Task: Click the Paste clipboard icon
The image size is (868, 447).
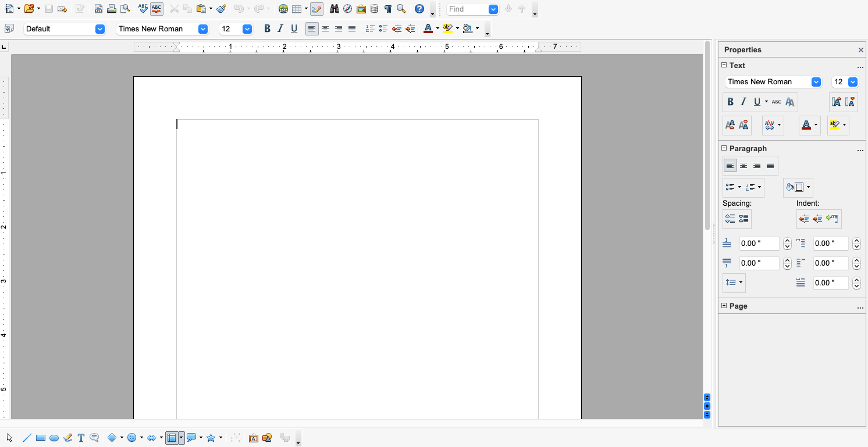Action: pos(201,9)
